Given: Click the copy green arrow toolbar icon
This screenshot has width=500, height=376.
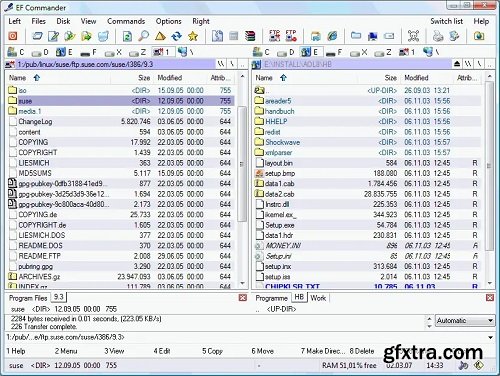Looking at the screenshot, I should 70,36.
